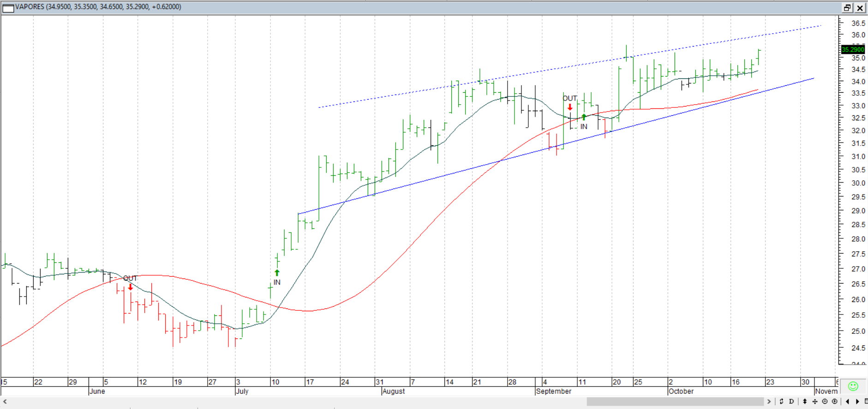Click the 'September' month label
868x409 pixels.
[554, 391]
